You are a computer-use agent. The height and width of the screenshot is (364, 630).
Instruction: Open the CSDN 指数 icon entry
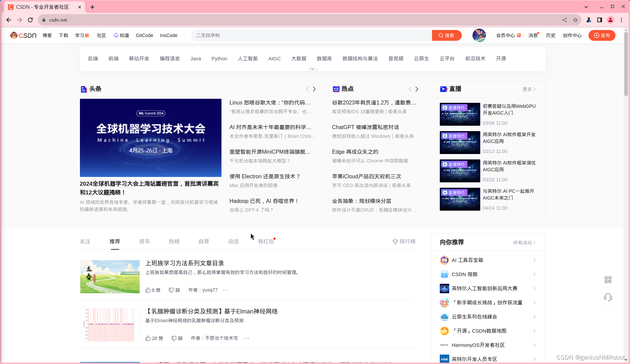coord(444,274)
